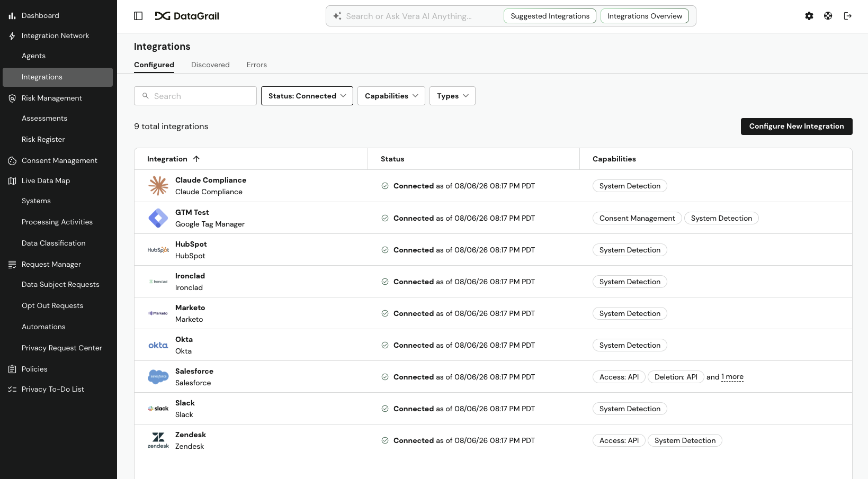The width and height of the screenshot is (868, 479).
Task: Click the Salesforce cloud logo
Action: [x=158, y=377]
